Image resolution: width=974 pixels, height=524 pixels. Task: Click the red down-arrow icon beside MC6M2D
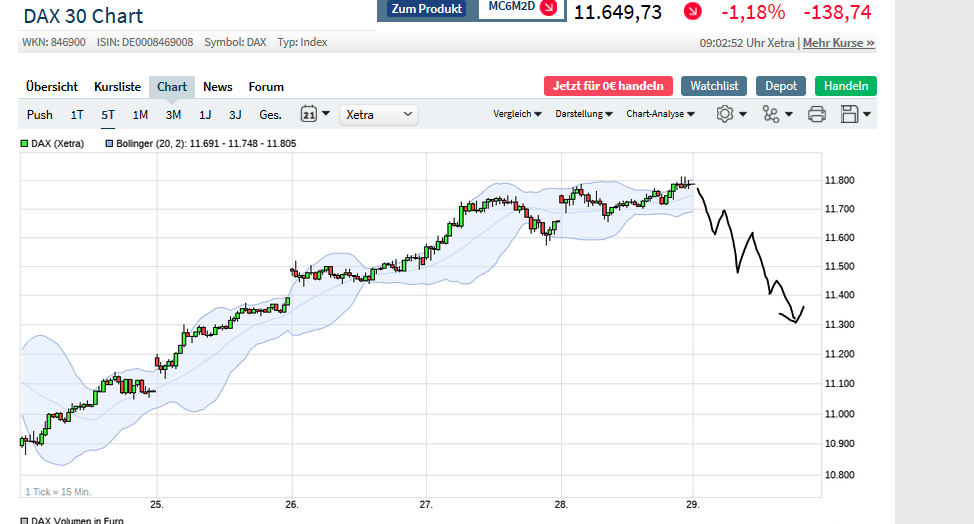point(547,8)
